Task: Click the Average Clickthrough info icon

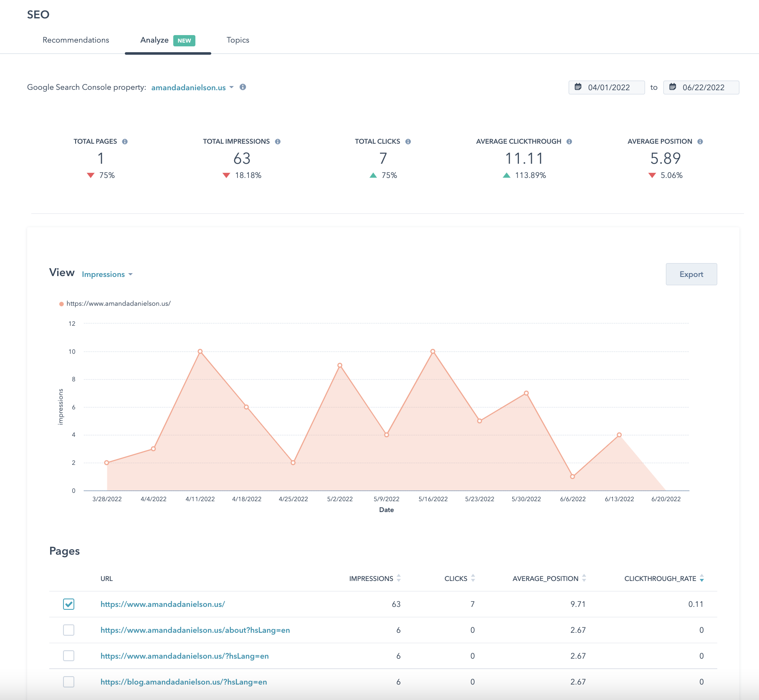Action: click(x=569, y=142)
